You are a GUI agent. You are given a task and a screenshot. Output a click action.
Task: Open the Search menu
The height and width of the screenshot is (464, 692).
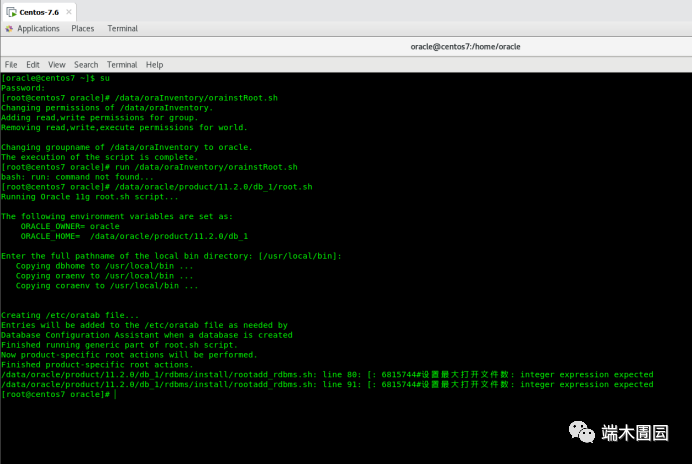[x=86, y=65]
